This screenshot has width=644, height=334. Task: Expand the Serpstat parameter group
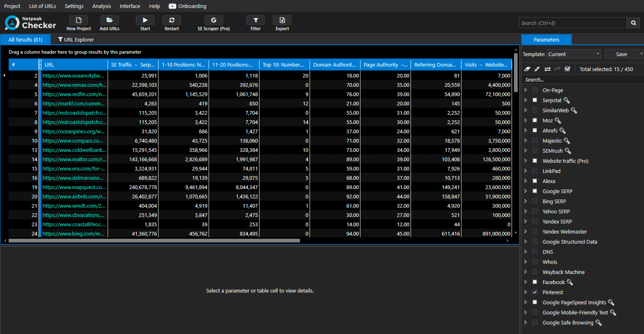(526, 100)
